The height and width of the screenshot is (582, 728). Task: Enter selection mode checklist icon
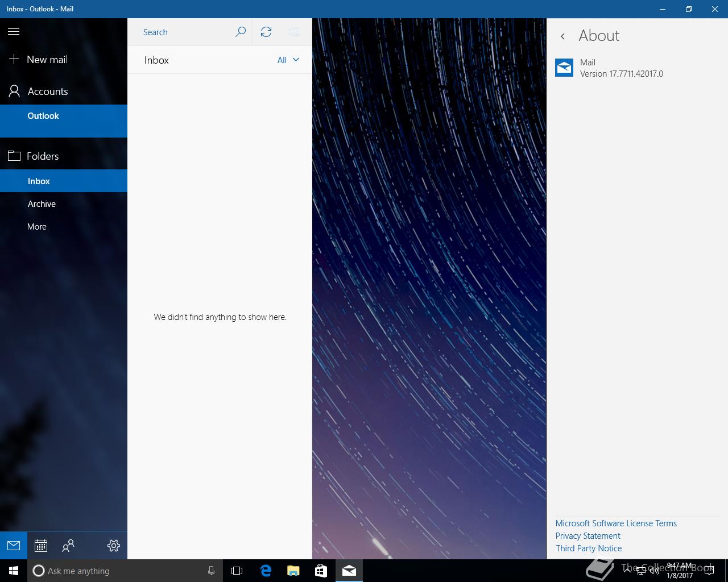click(x=293, y=32)
